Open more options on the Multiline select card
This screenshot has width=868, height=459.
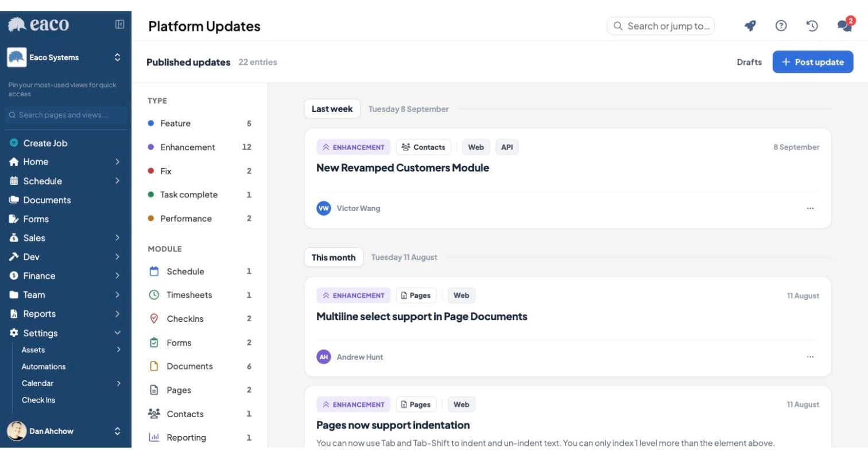[x=810, y=357]
